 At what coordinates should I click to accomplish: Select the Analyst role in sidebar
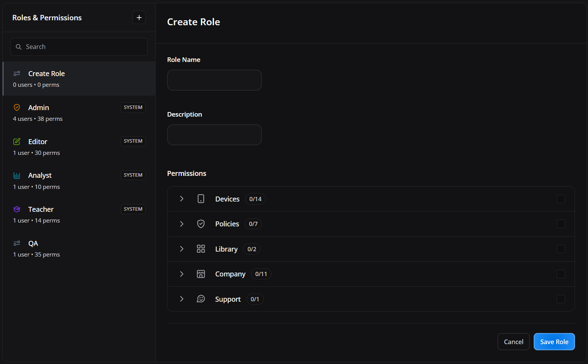[x=79, y=180]
